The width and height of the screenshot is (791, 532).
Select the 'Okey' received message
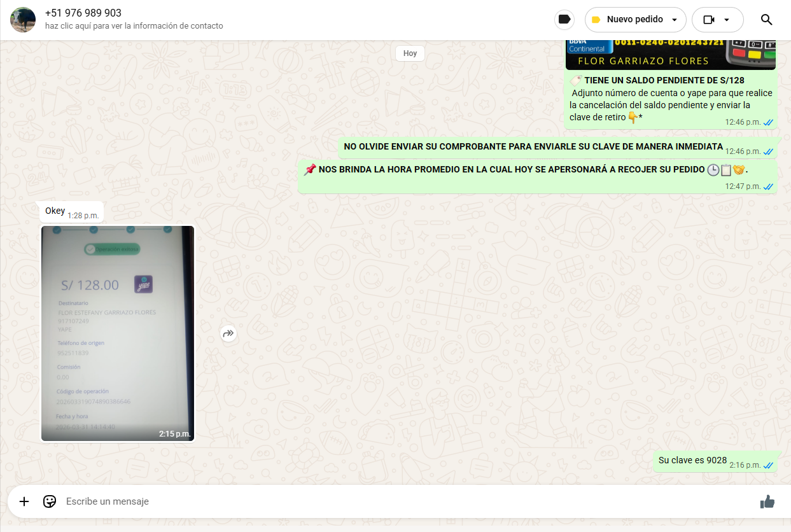(x=55, y=211)
